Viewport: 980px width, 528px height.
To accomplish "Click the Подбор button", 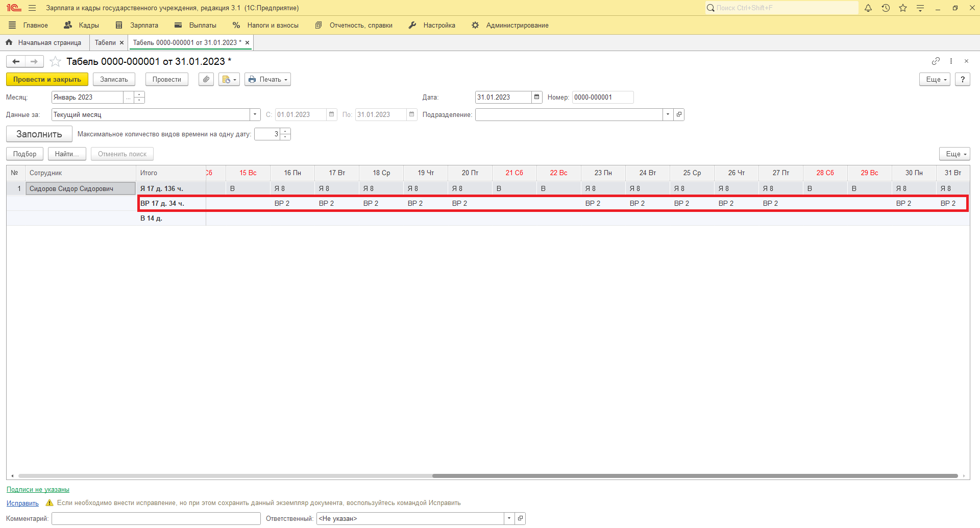I will pos(25,154).
